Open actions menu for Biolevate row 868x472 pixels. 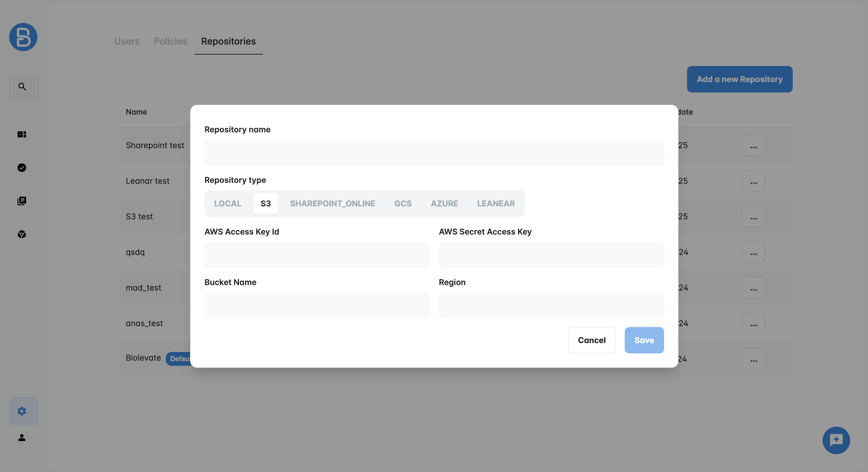point(753,359)
